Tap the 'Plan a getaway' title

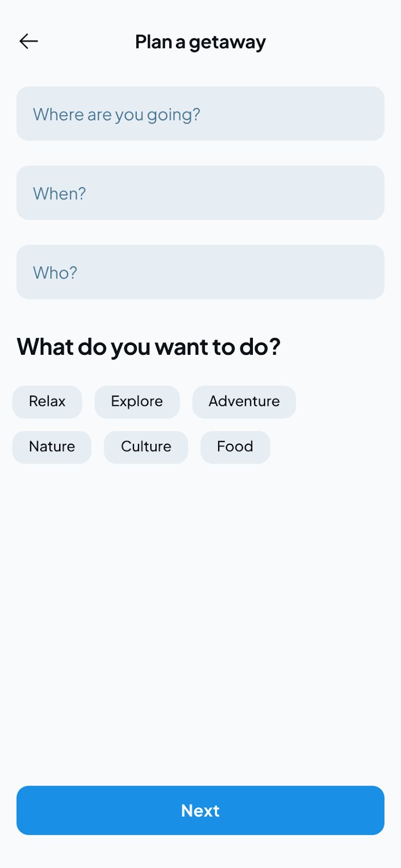pyautogui.click(x=200, y=41)
